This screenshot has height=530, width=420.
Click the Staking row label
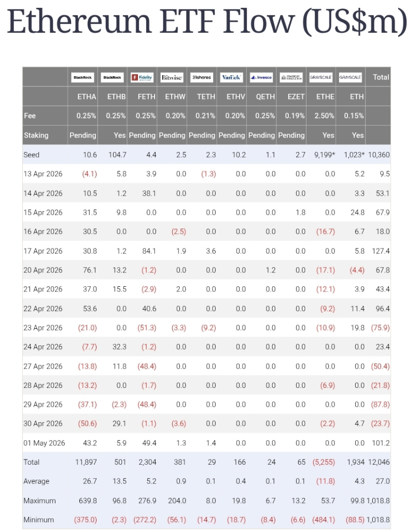(36, 135)
